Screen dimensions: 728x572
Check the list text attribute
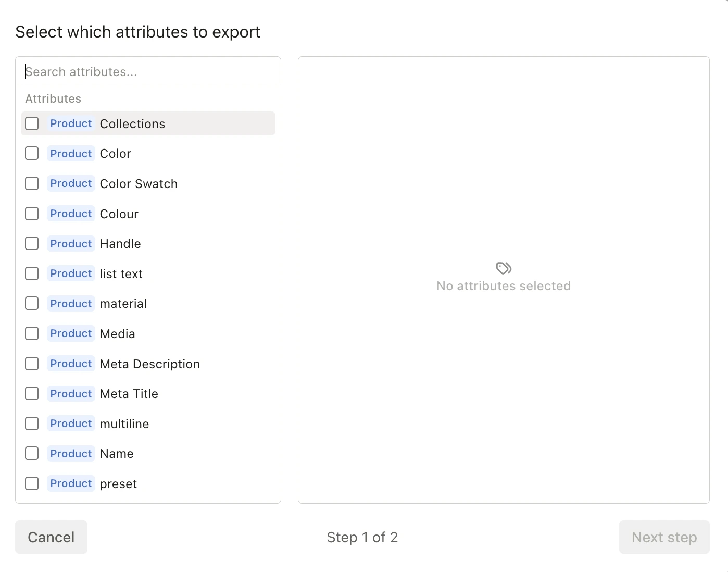[32, 273]
